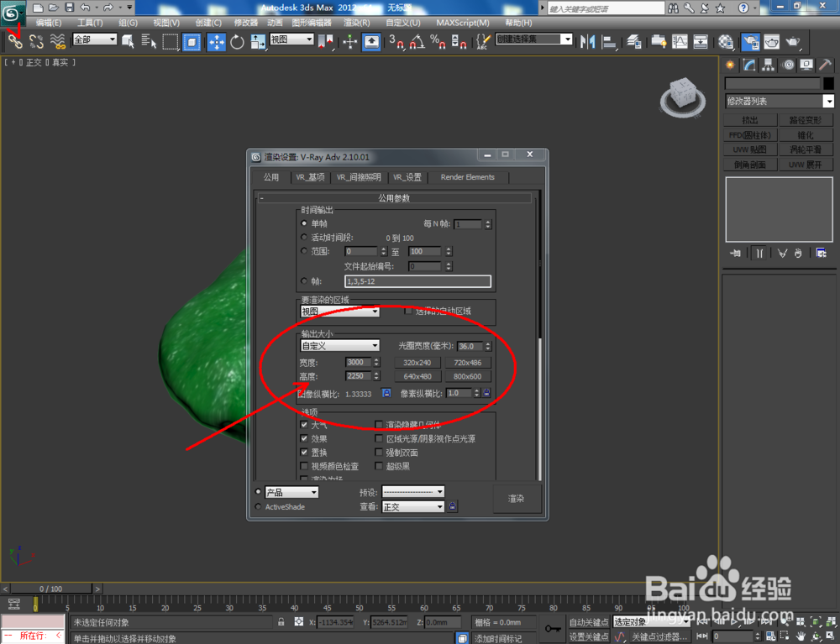The image size is (840, 644).
Task: Click the object color swatch in Modify panel
Action: (x=828, y=83)
